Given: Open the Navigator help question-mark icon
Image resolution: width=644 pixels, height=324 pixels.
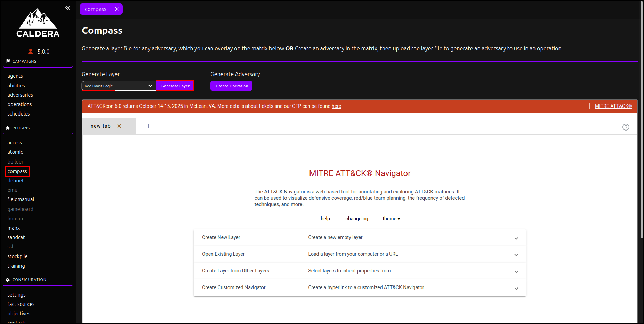Looking at the screenshot, I should coord(626,127).
